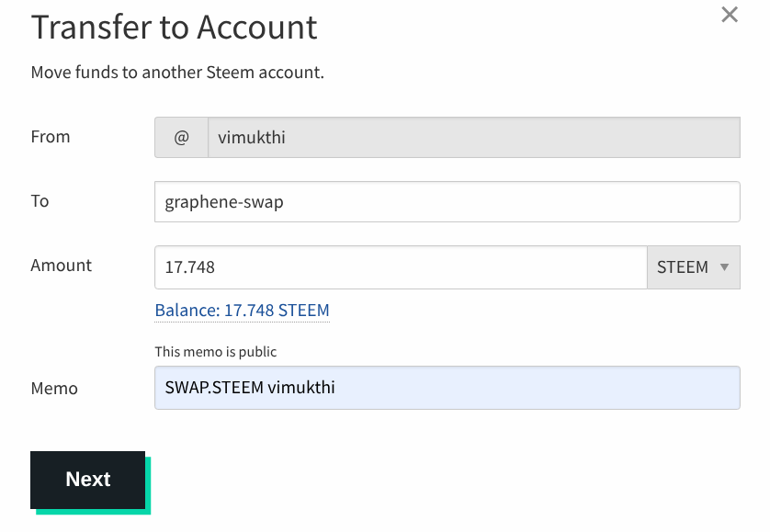Click the From field showing vimukthi

[473, 137]
